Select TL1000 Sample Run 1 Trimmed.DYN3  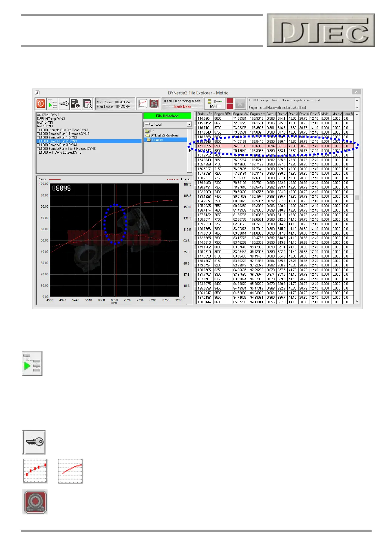[x=63, y=134]
